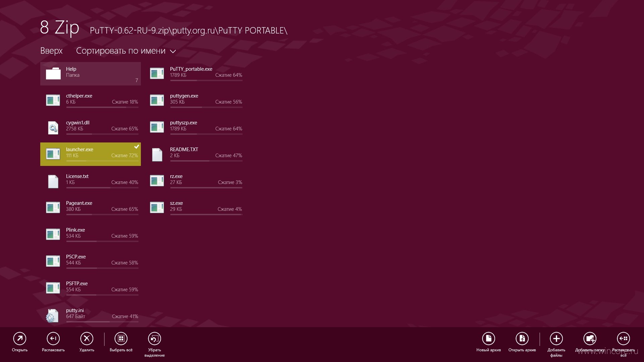Click the 2758 КБ size of cygwin1.dll
This screenshot has height=362, width=644.
point(74,129)
